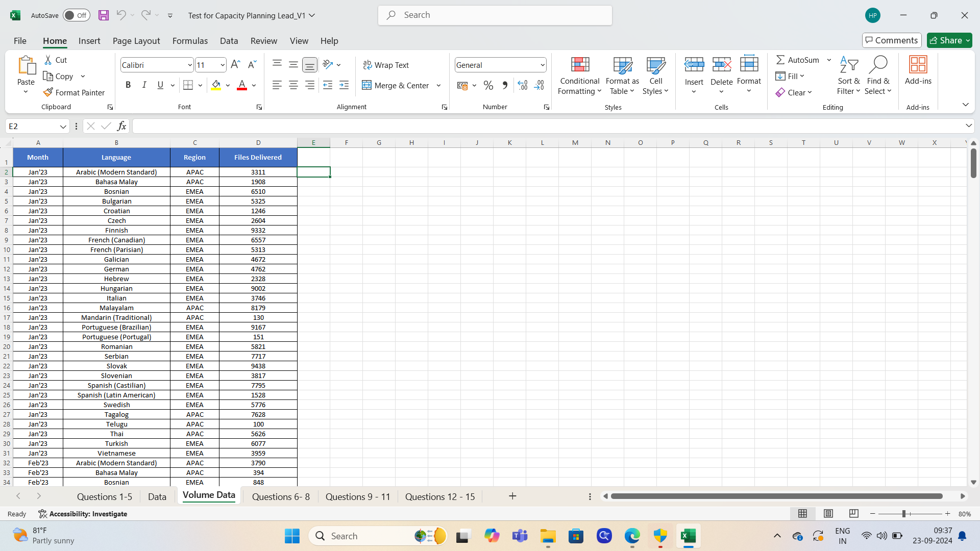Toggle Underline formatting
Image resolution: width=980 pixels, height=551 pixels.
160,85
